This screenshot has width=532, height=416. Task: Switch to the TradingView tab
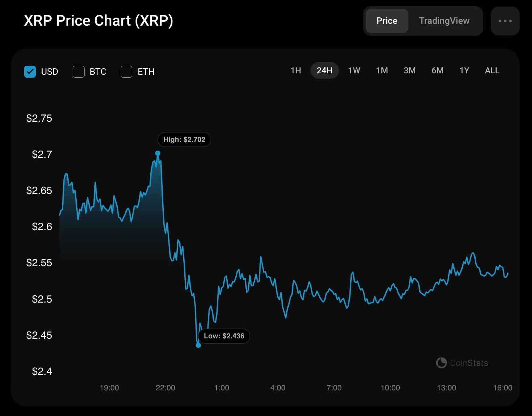pyautogui.click(x=444, y=21)
